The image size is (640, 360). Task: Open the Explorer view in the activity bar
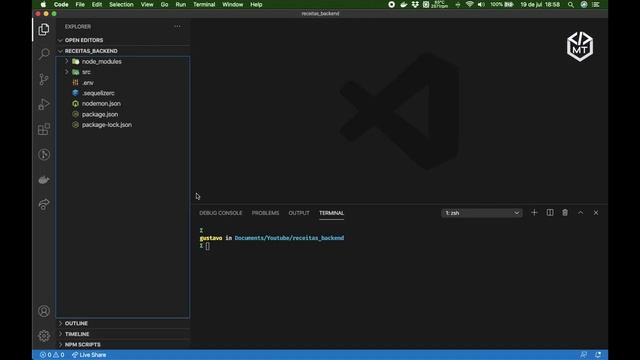(x=44, y=29)
